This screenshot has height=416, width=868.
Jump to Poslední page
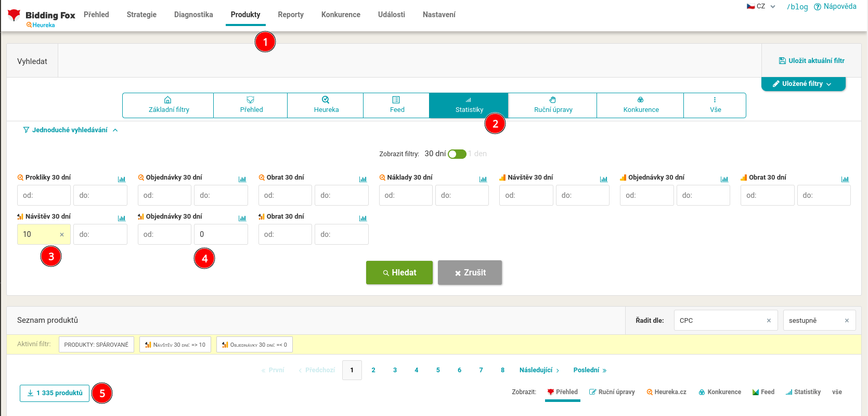point(590,370)
